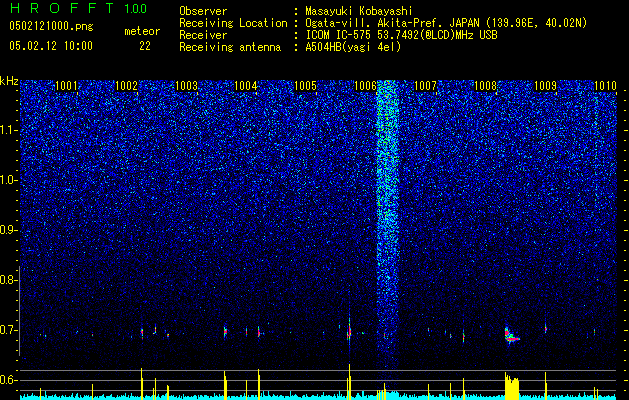Click the A504HB(yagi 4el) antenna text
The height and width of the screenshot is (400, 629).
point(353,47)
